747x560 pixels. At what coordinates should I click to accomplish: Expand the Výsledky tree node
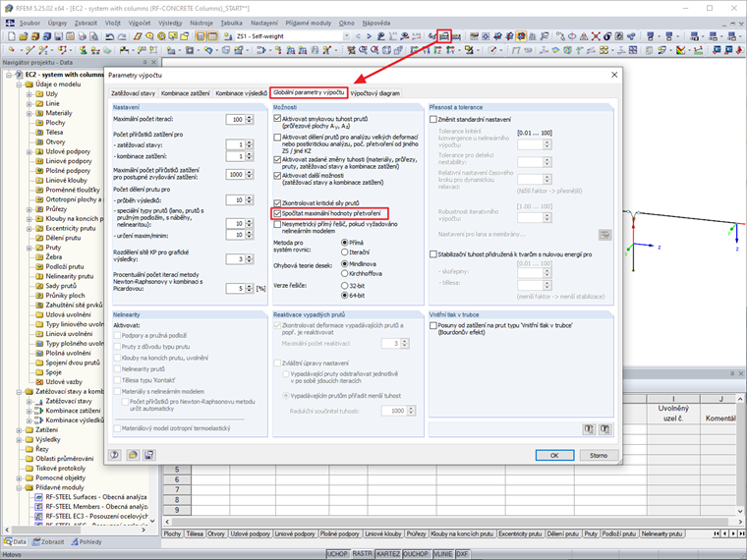(19, 439)
